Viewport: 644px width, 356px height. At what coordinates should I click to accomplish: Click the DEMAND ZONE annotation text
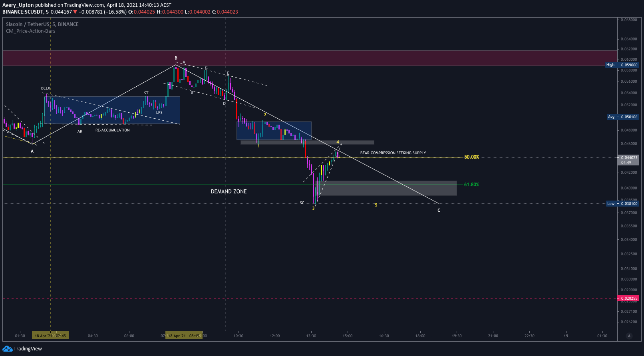click(x=229, y=191)
